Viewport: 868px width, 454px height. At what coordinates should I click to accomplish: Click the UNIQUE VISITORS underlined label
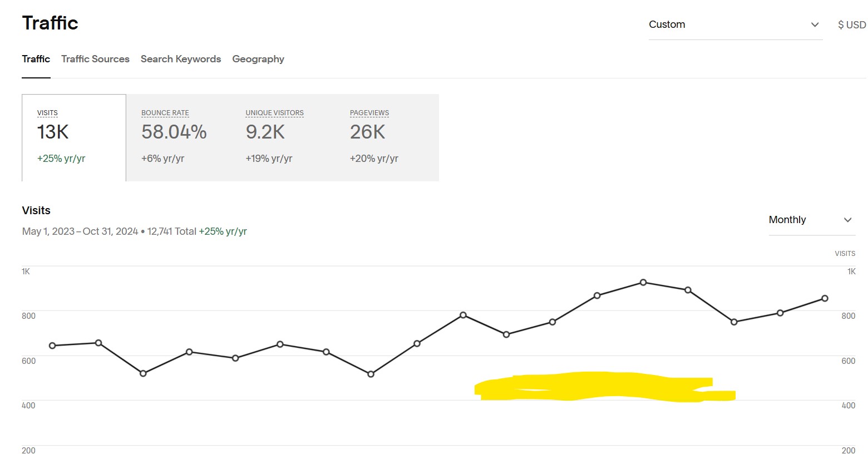click(x=275, y=113)
